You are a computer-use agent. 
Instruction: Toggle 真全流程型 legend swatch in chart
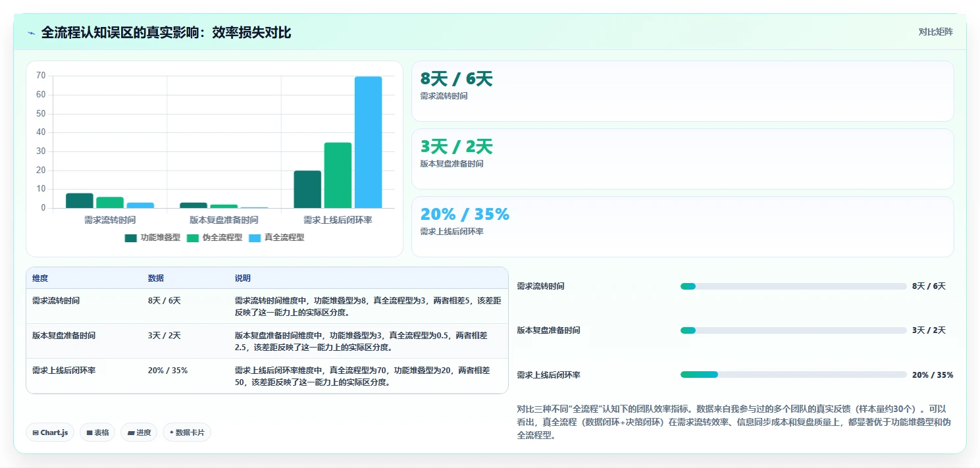255,238
